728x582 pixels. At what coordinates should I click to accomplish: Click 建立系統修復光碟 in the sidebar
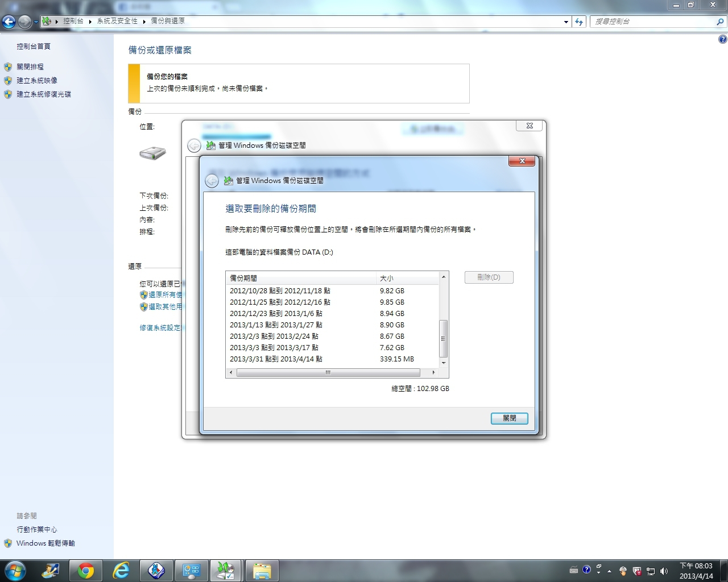point(44,94)
